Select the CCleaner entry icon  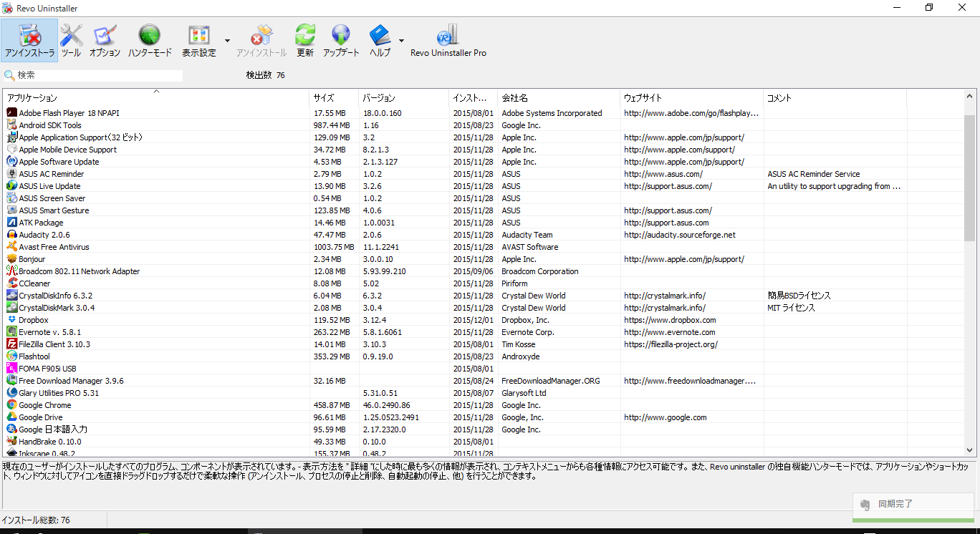[x=11, y=283]
